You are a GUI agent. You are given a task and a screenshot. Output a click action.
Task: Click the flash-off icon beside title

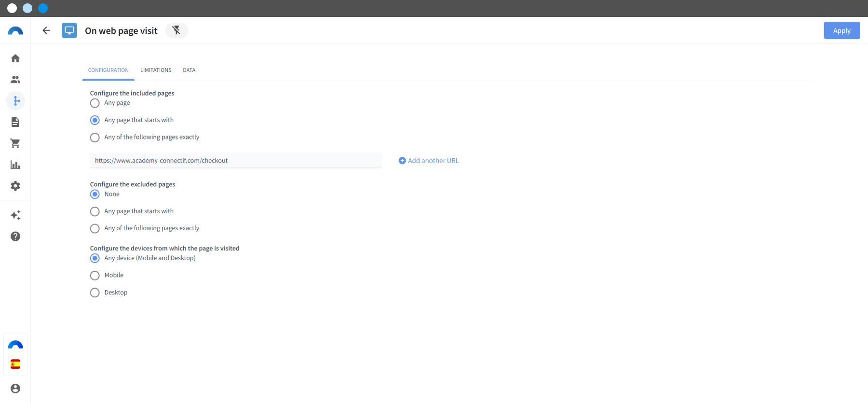(x=176, y=30)
